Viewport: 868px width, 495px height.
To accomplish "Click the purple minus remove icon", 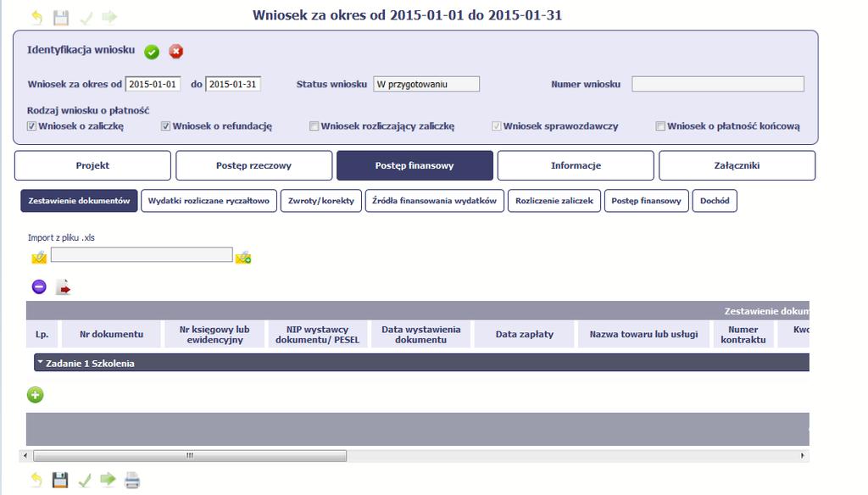I will (x=39, y=286).
